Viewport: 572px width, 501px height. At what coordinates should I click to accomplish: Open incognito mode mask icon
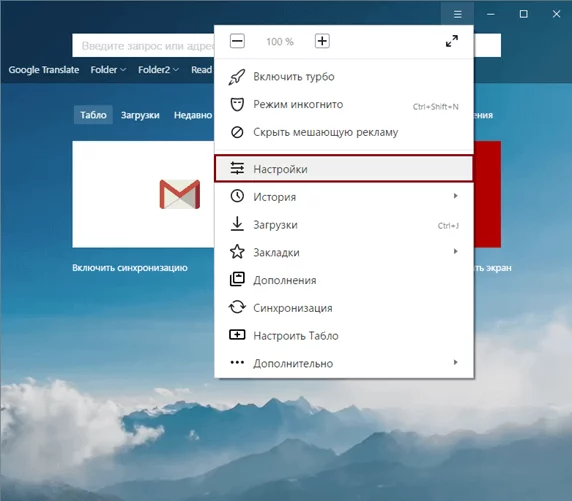237,104
